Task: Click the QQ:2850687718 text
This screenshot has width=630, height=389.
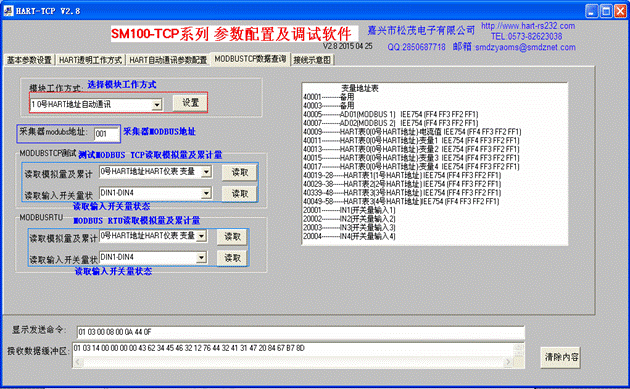Action: 416,47
